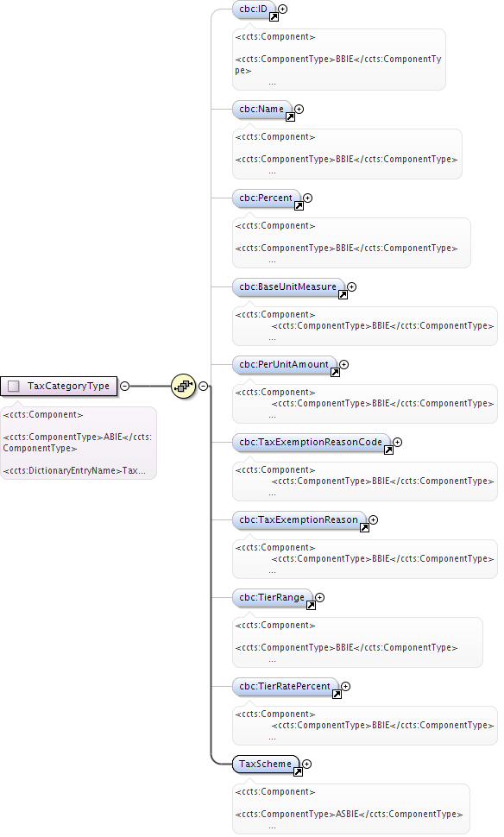Select the cbc:Percent element

[x=266, y=198]
